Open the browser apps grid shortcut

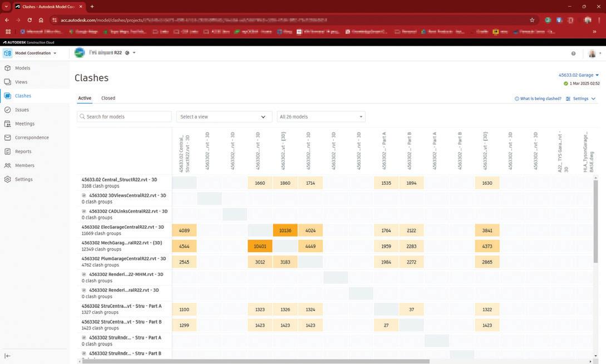pyautogui.click(x=8, y=32)
